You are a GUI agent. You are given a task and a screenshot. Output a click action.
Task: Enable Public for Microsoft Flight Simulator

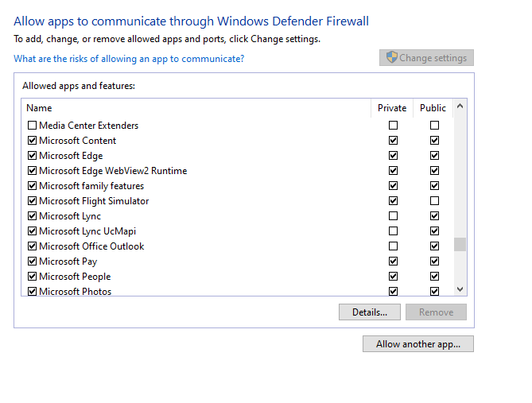click(x=434, y=201)
